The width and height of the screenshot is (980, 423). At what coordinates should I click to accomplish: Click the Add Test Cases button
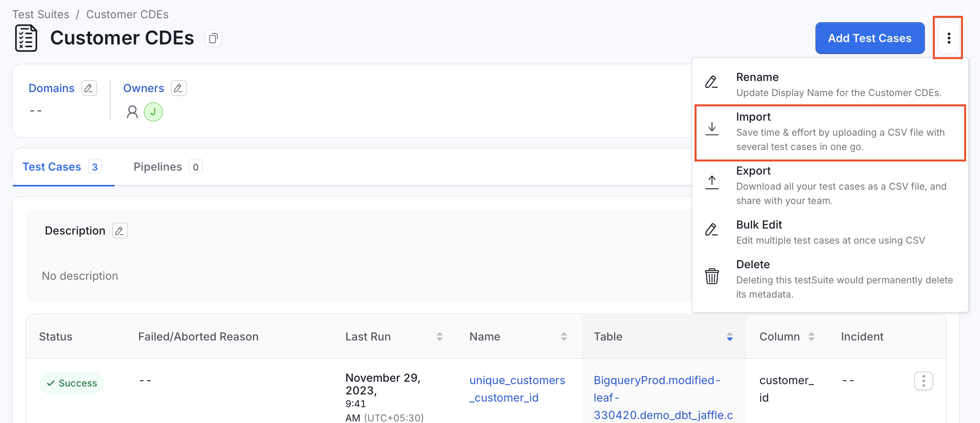click(870, 38)
